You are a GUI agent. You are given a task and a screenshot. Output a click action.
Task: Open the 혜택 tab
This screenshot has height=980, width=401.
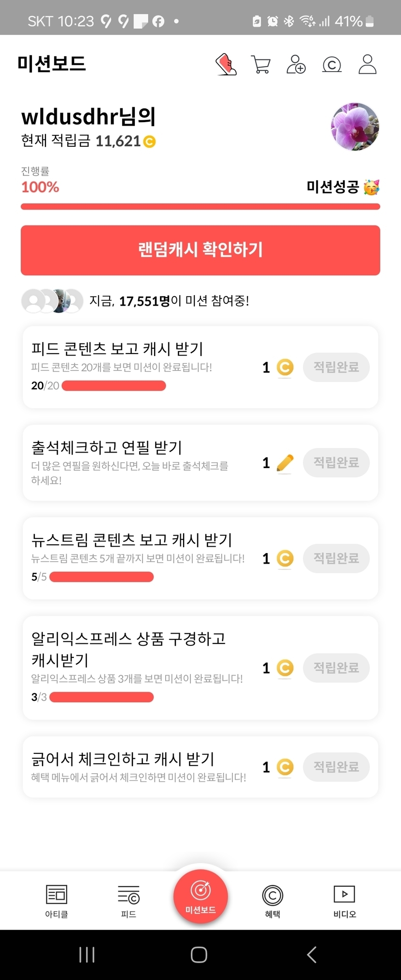(x=272, y=900)
